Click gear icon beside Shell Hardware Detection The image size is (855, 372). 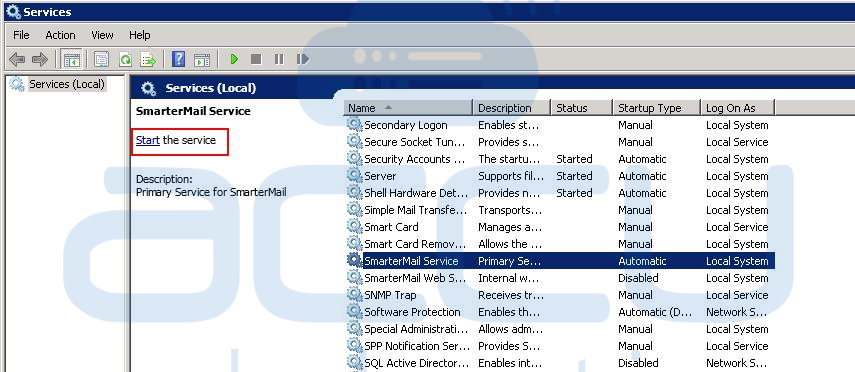pyautogui.click(x=354, y=193)
